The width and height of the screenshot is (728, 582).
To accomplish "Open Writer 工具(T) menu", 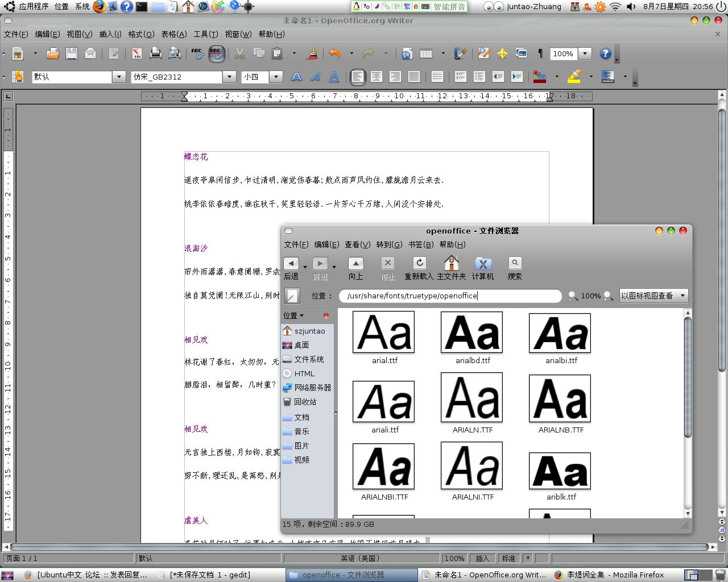I will (x=206, y=34).
